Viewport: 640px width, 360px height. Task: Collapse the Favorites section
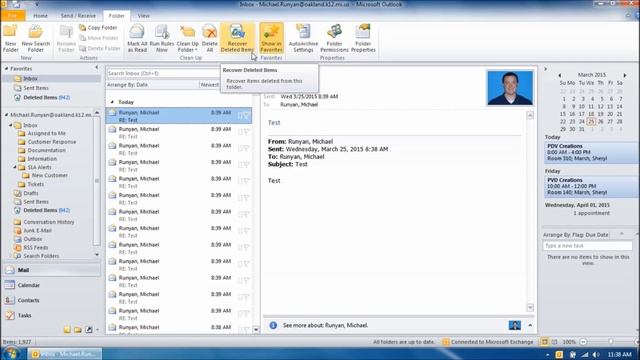(7, 69)
